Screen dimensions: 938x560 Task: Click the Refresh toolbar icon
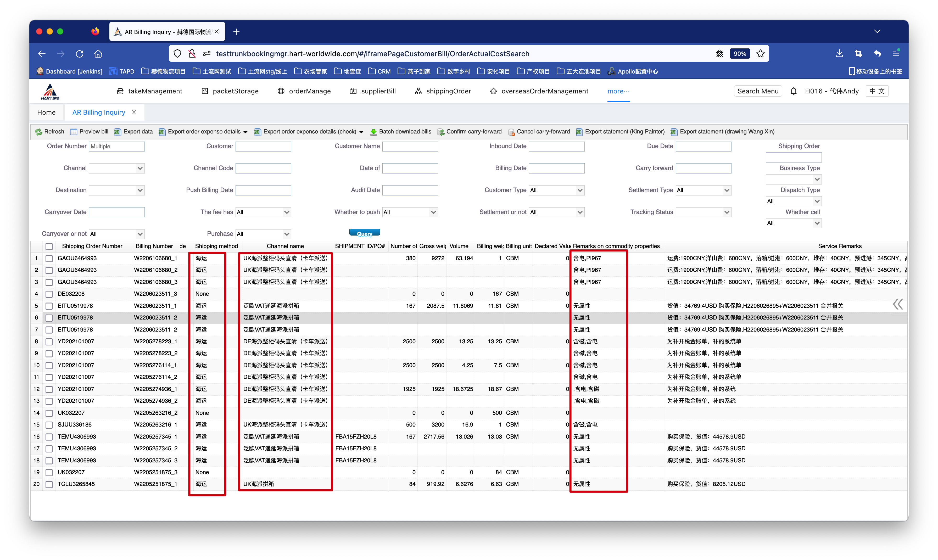[38, 132]
